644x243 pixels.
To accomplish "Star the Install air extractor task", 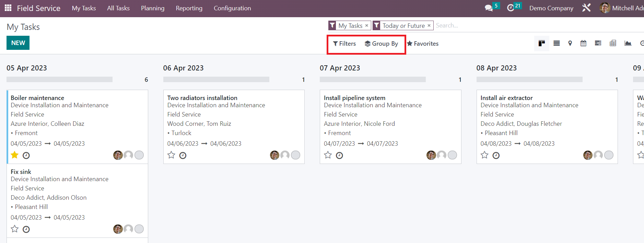I will point(484,155).
